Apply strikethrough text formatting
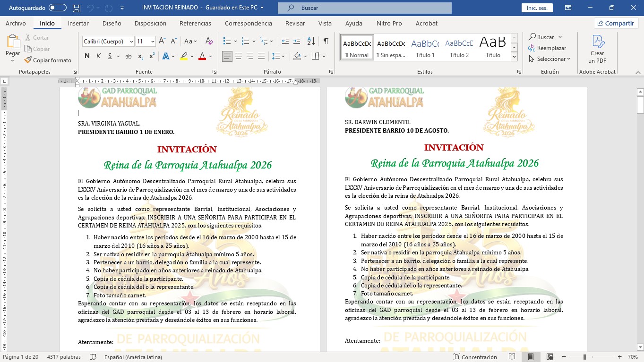Viewport: 644px width, 362px height. tap(128, 56)
